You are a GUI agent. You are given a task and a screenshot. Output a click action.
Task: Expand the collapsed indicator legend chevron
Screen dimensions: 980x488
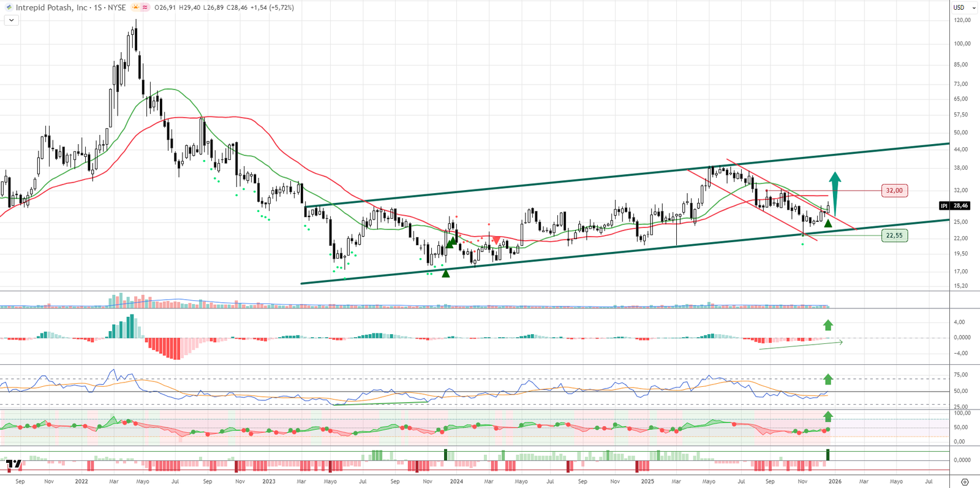11,20
